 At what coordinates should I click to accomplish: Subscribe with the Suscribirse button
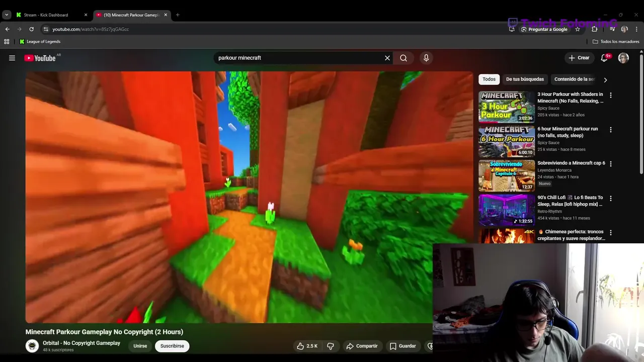(x=172, y=346)
